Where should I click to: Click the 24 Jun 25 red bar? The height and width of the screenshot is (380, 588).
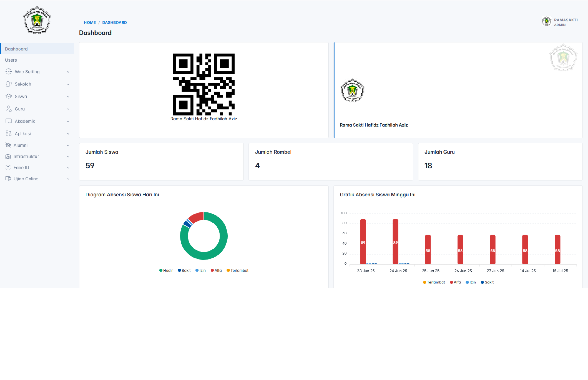pyautogui.click(x=395, y=242)
